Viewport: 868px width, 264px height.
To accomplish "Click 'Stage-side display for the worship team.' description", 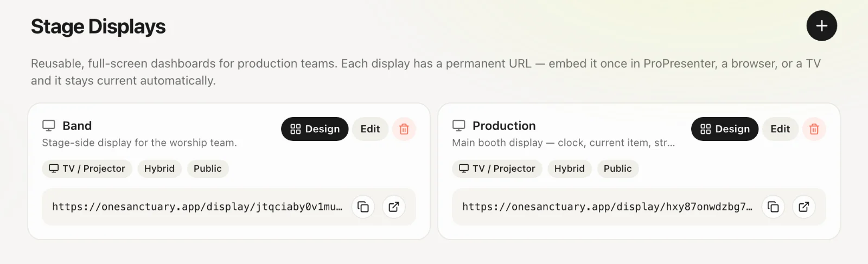I will [x=139, y=143].
